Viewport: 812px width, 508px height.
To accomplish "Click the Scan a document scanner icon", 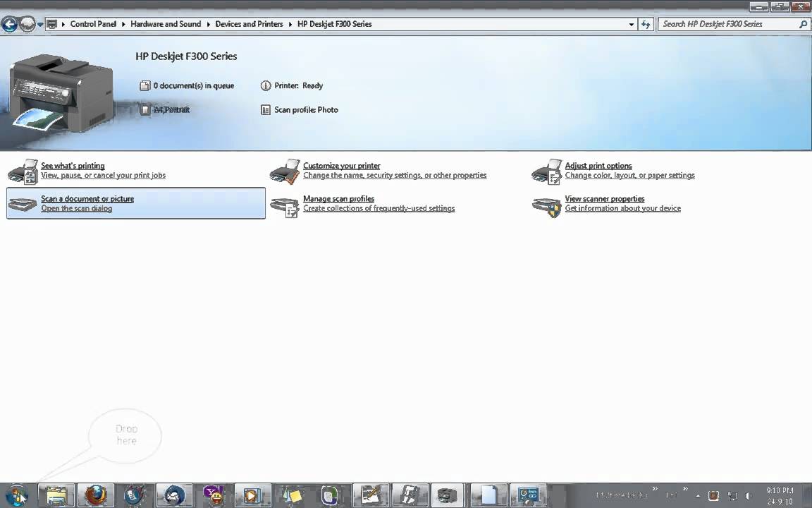I will 23,204.
